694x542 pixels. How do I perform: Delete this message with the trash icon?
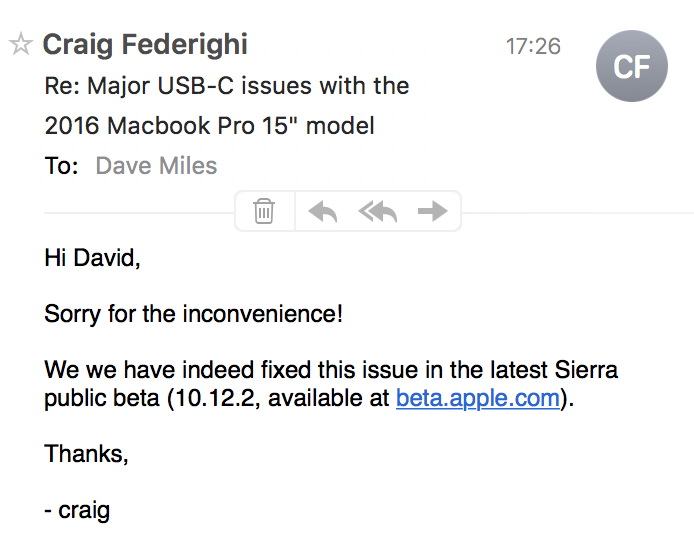point(264,211)
